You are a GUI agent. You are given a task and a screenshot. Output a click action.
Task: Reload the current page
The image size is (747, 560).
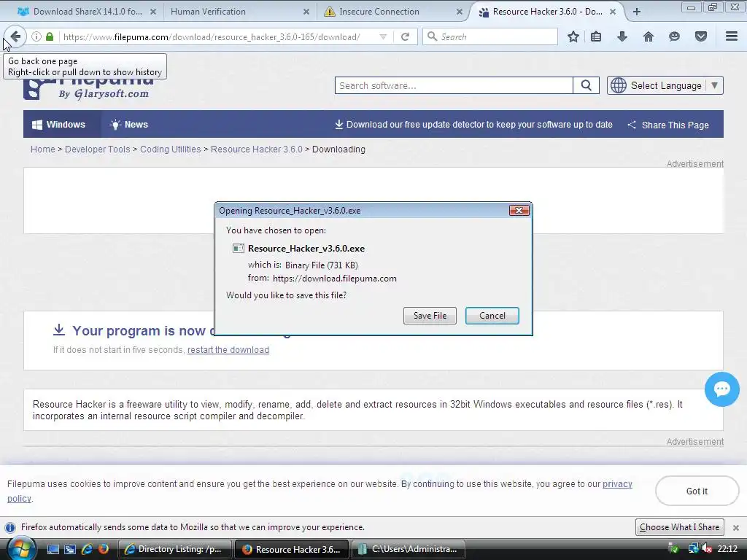click(405, 36)
